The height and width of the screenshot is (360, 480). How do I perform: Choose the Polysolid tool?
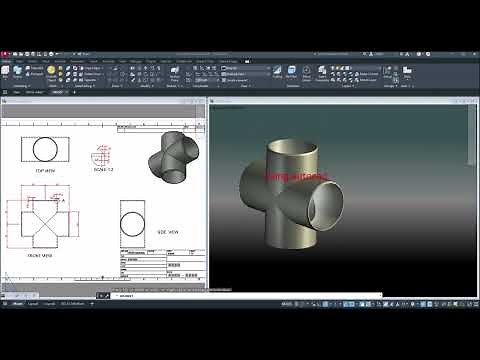35,68
